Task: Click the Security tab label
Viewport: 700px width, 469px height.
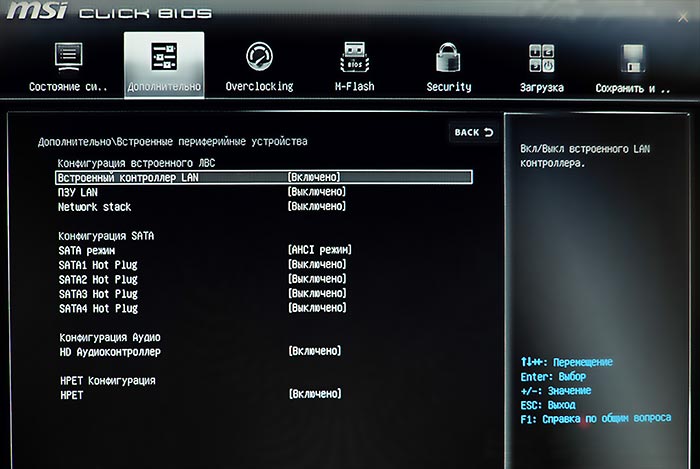Action: [449, 87]
